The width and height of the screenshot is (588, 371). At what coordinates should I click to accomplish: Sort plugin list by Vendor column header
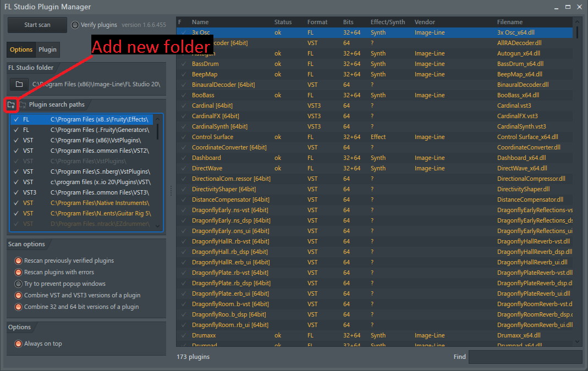[425, 22]
